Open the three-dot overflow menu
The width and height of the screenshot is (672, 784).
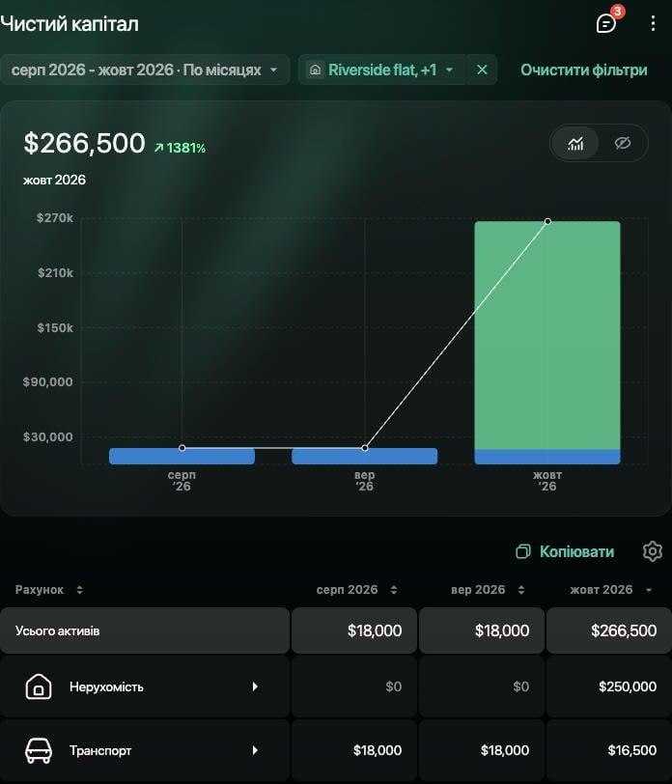click(653, 23)
